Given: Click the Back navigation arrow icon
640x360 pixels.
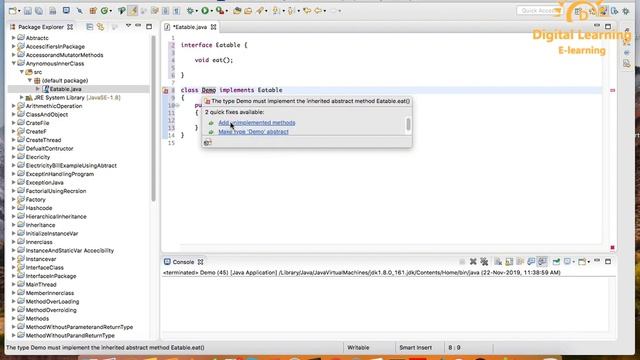Looking at the screenshot, I should click(318, 11).
